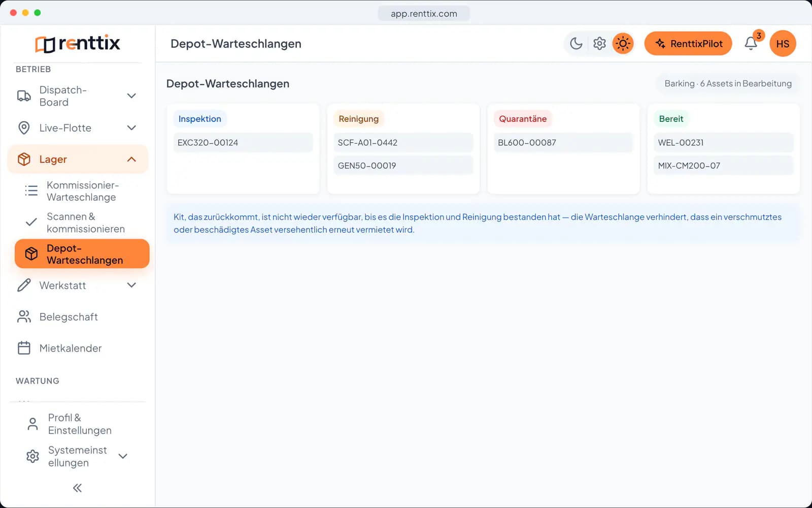Open Kommissionier-Warteschlange menu entry
Viewport: 812px width, 508px height.
pyautogui.click(x=82, y=191)
